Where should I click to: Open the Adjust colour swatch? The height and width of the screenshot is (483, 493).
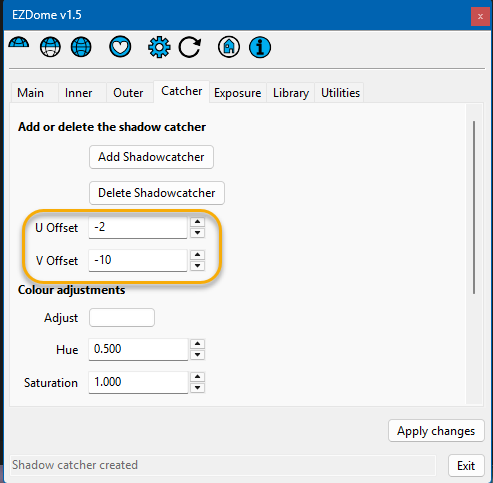(x=122, y=317)
